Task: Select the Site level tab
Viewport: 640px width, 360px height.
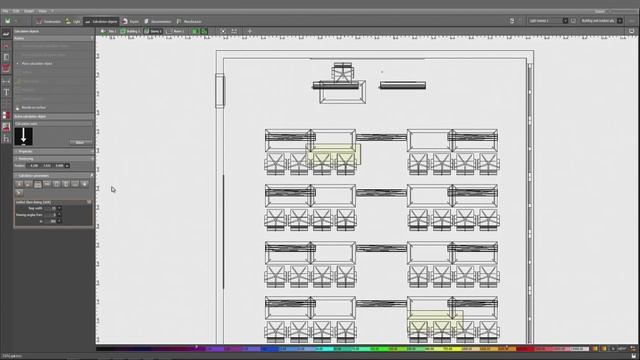Action: tap(109, 31)
